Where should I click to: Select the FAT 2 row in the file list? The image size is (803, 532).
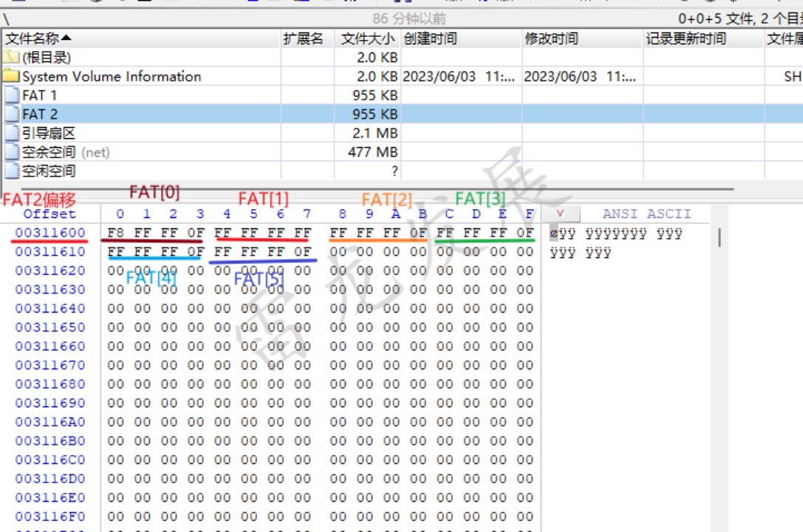pyautogui.click(x=111, y=114)
